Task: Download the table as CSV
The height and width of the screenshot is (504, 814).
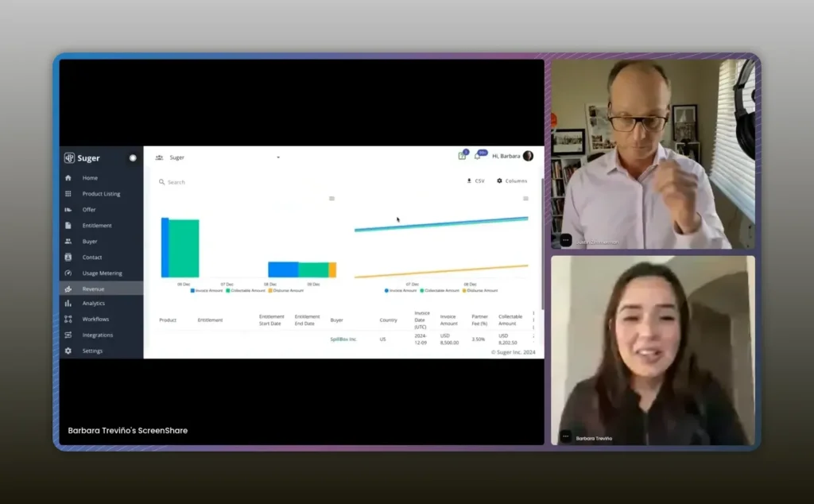Action: [475, 181]
